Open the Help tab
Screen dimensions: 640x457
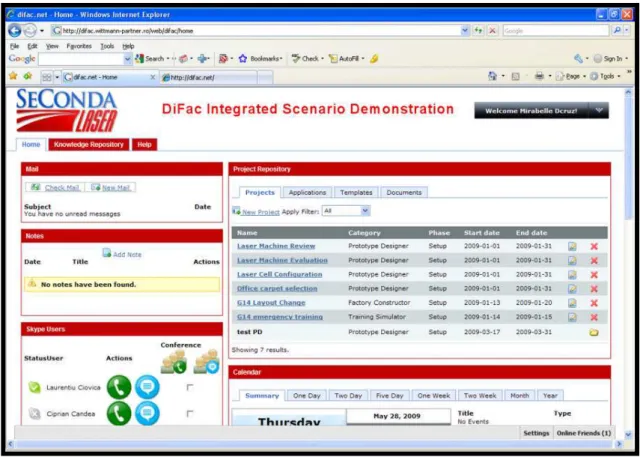pos(144,144)
